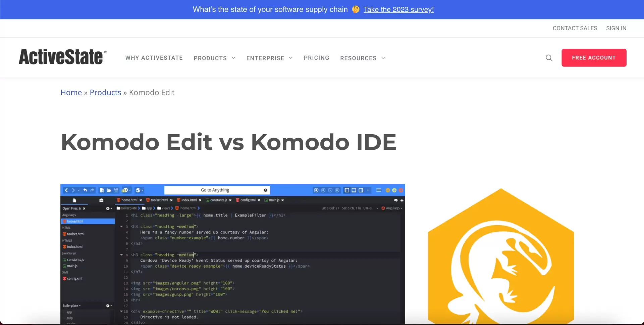Click Back arrow in Komodo toolbar
644x325 pixels.
66,190
